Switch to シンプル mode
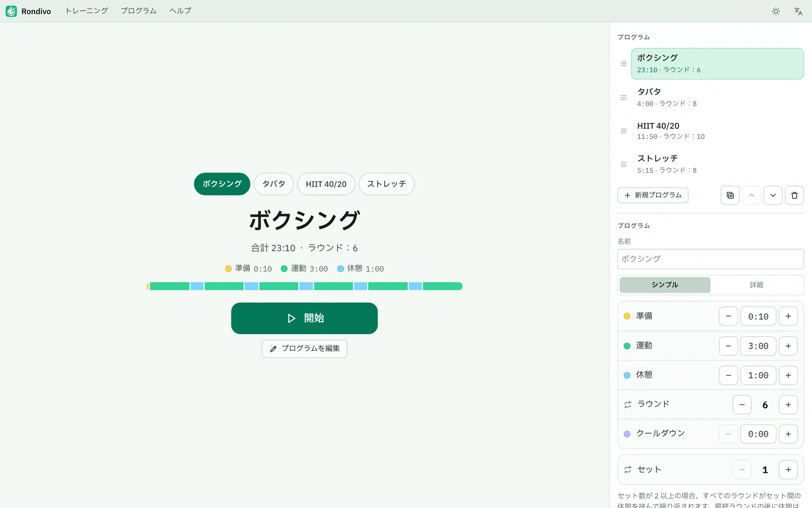The height and width of the screenshot is (508, 812). 665,285
